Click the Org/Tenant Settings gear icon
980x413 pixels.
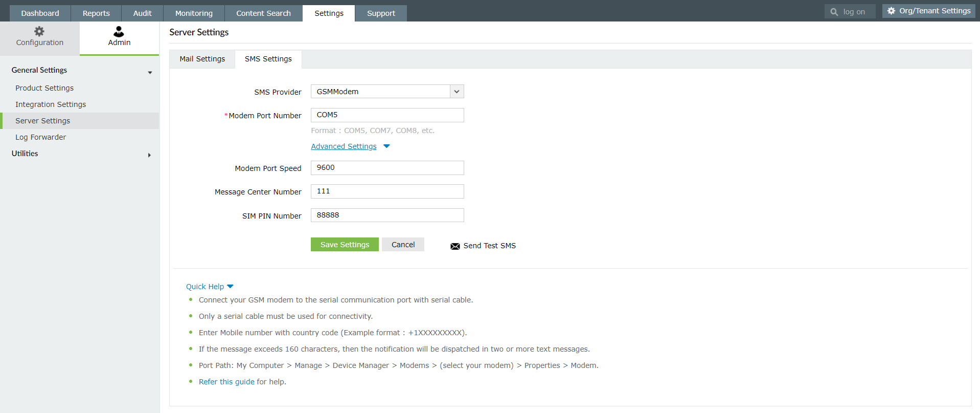click(x=891, y=11)
